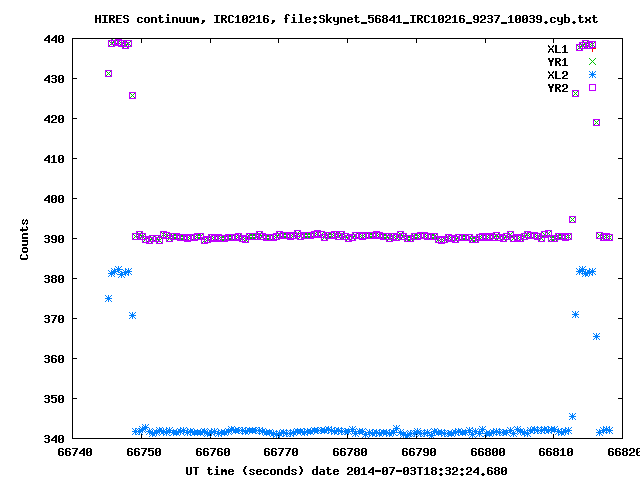Click the XL2 legend label
640x480 pixels.
point(558,75)
